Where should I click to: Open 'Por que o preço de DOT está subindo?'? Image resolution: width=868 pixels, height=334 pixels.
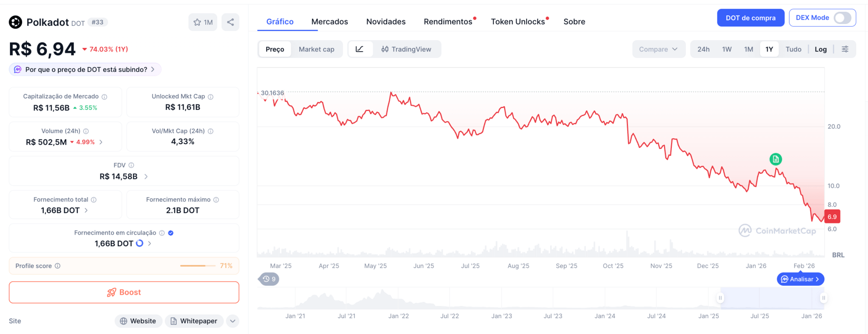click(x=85, y=70)
